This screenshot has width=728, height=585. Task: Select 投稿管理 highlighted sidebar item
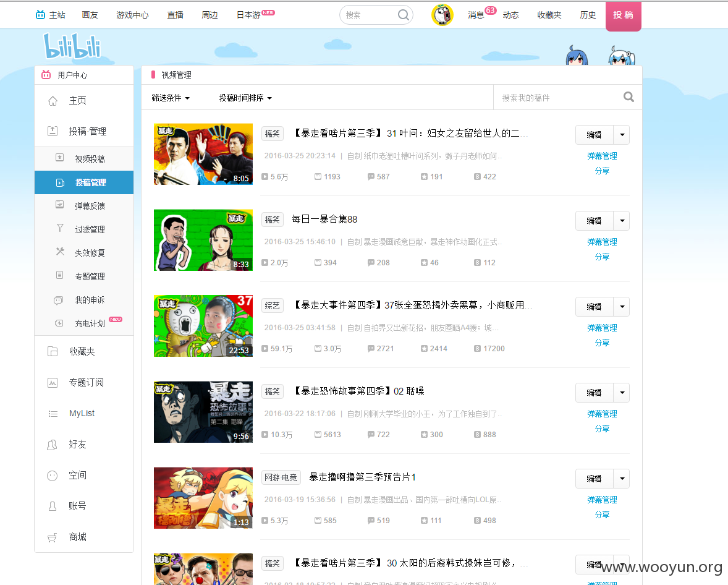(x=84, y=182)
